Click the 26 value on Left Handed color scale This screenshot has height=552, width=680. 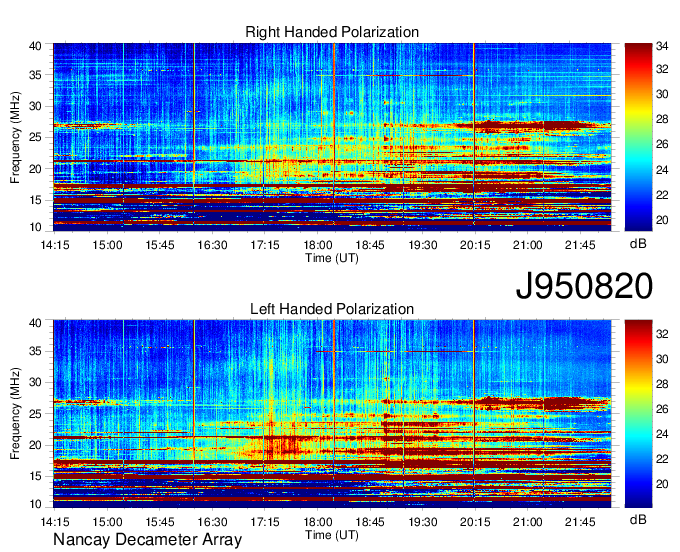[662, 409]
